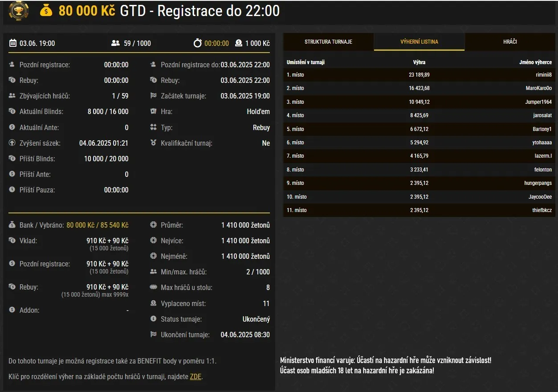The width and height of the screenshot is (558, 392).
Task: Click the players icon beside 59 / 1000
Action: click(116, 43)
